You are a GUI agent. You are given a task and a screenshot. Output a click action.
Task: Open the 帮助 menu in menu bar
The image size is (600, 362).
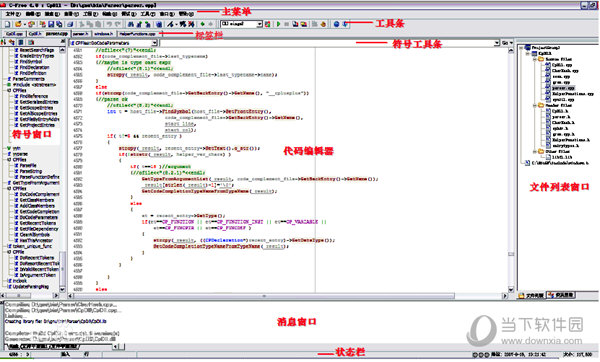click(186, 14)
